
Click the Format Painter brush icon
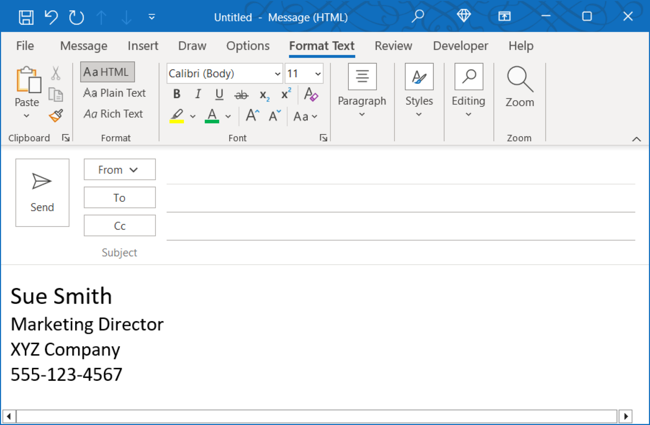pyautogui.click(x=56, y=116)
